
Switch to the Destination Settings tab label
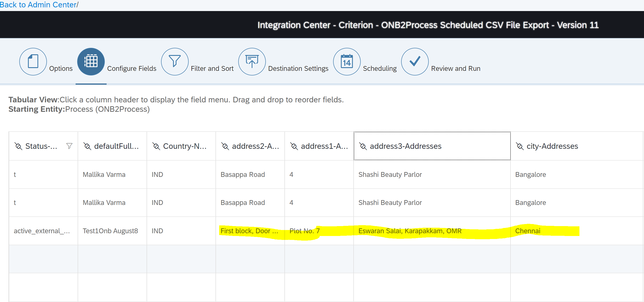[298, 68]
